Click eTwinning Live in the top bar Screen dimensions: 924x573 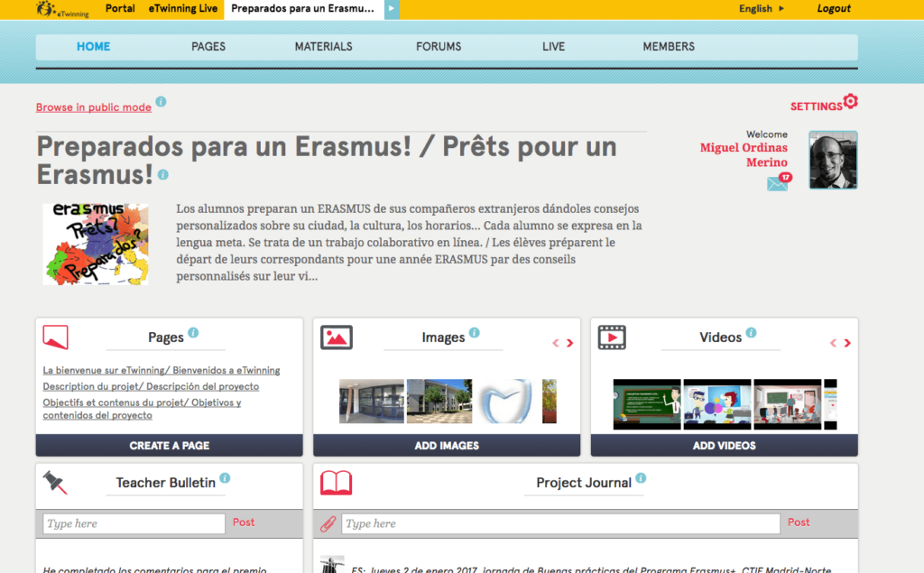coord(182,9)
